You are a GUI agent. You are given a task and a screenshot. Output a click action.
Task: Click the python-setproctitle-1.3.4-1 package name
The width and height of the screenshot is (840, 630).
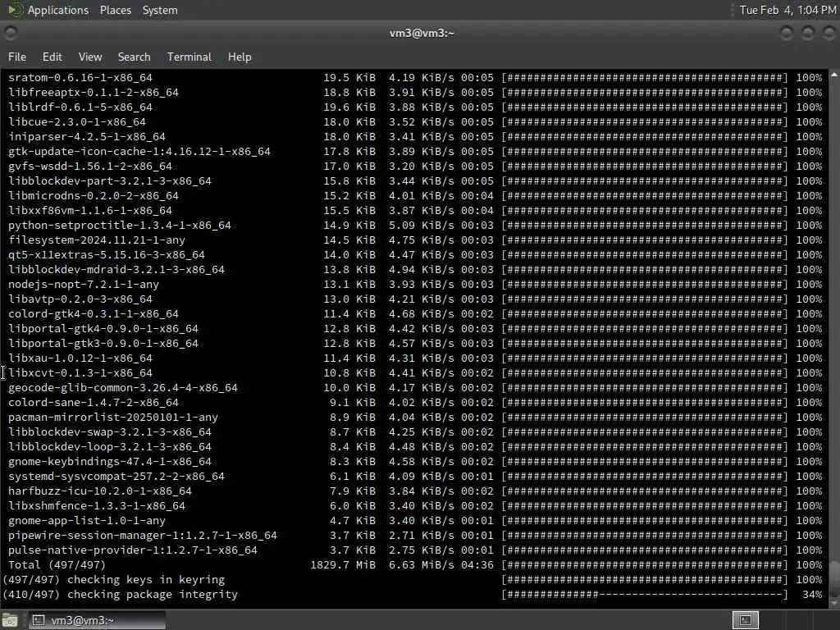[120, 225]
